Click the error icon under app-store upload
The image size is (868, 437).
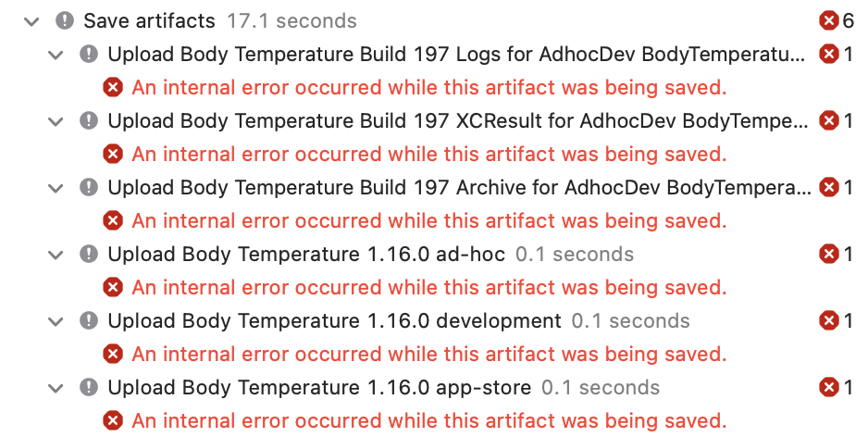point(113,421)
